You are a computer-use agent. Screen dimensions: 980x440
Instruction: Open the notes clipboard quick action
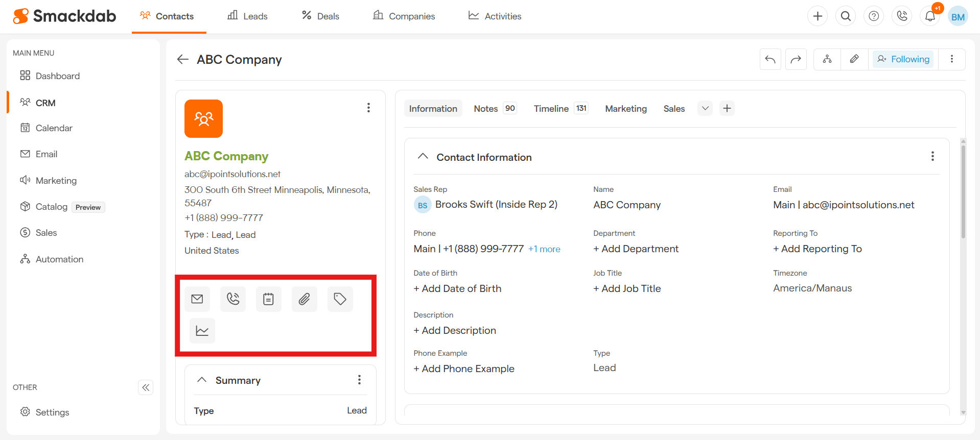tap(269, 299)
